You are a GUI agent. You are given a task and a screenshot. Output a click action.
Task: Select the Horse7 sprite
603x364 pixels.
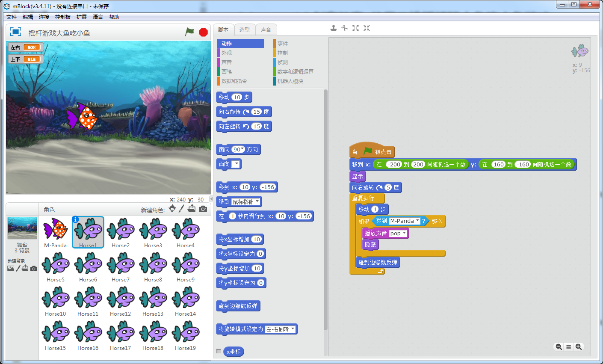point(121,267)
